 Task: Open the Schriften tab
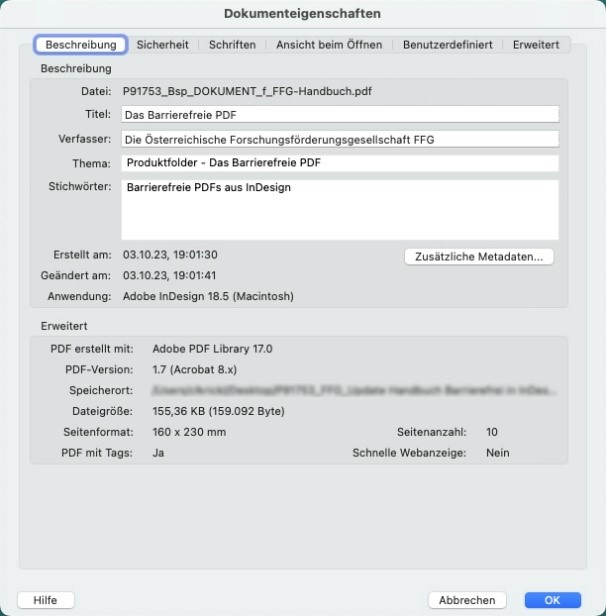(x=232, y=44)
